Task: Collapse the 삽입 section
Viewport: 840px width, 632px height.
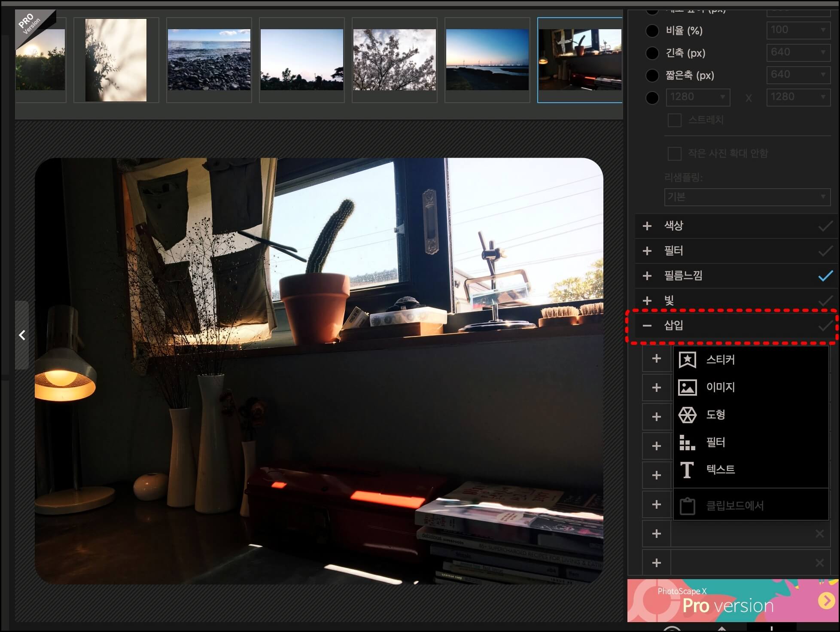Action: coord(647,326)
